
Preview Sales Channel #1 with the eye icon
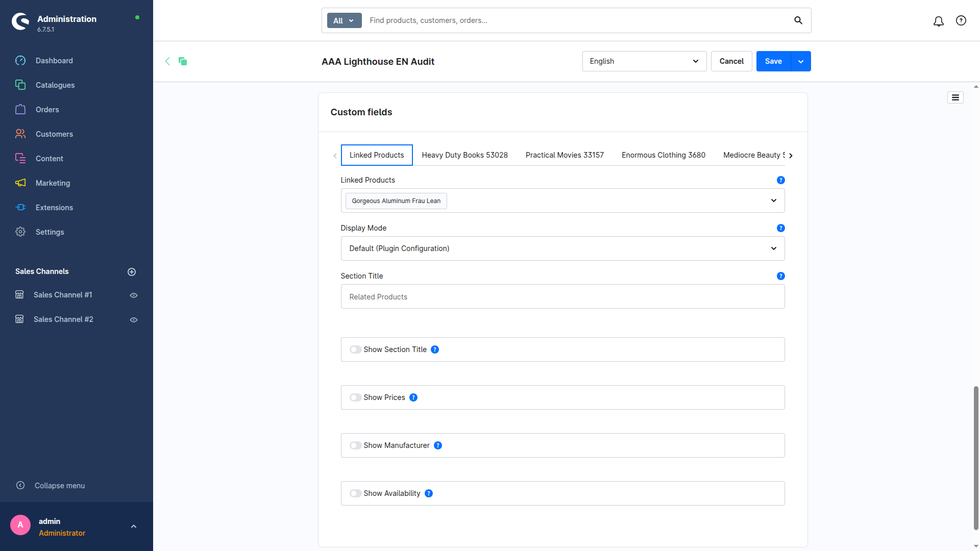(x=134, y=295)
